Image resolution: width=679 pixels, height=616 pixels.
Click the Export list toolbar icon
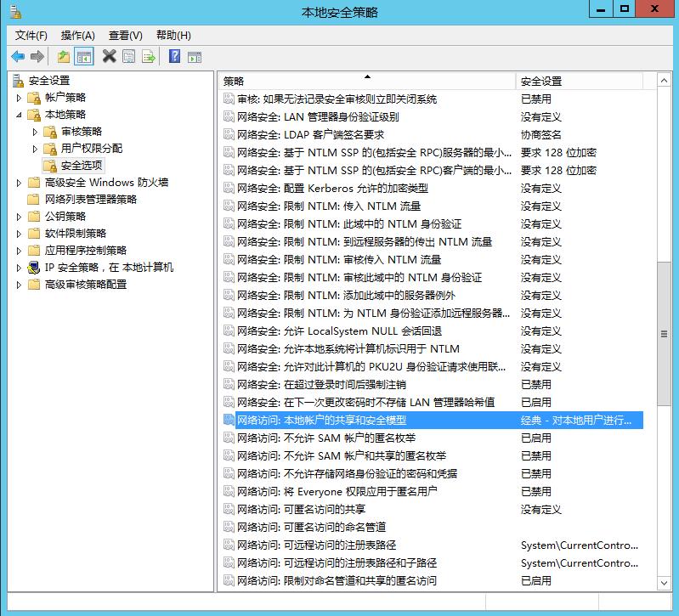[x=149, y=56]
